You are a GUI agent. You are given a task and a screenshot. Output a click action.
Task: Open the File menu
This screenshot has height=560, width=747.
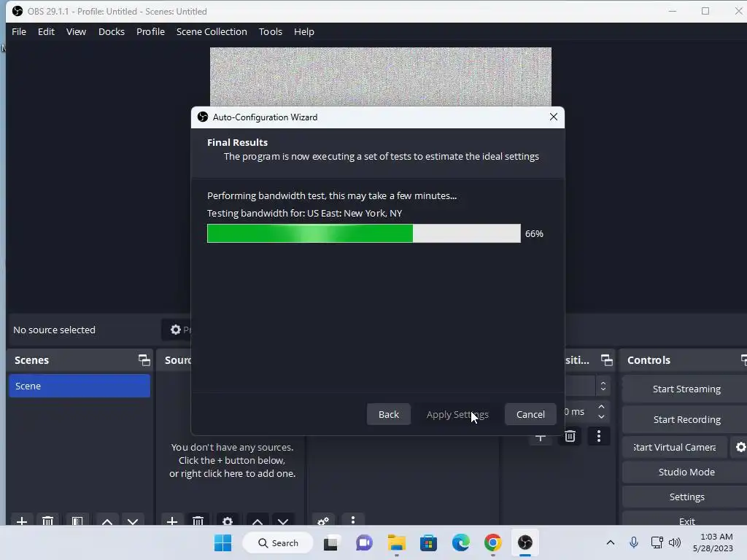pyautogui.click(x=19, y=31)
